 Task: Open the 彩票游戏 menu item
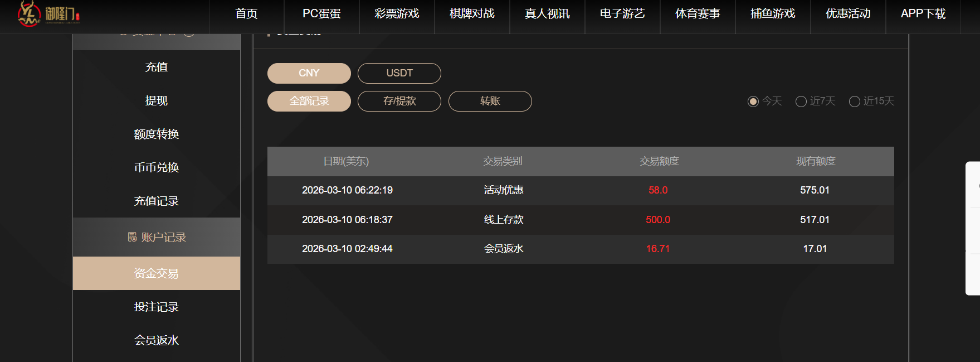click(397, 14)
